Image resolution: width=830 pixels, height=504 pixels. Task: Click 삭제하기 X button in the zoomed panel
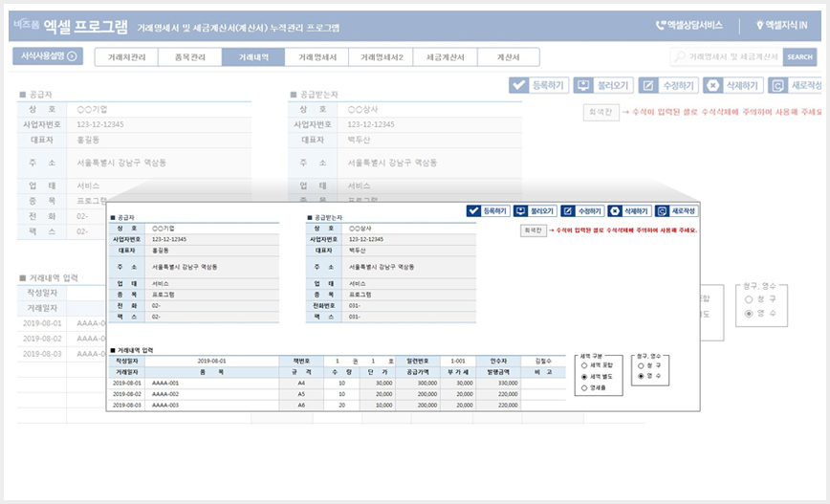(x=629, y=211)
